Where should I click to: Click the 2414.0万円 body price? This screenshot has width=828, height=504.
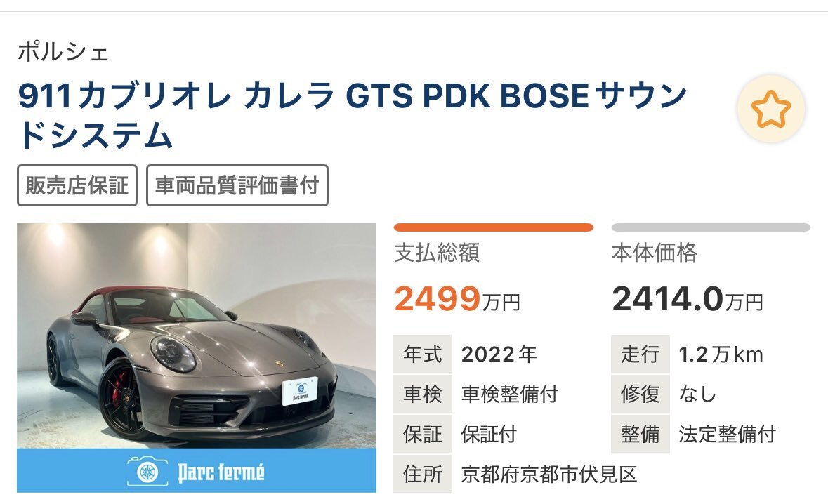tap(688, 299)
